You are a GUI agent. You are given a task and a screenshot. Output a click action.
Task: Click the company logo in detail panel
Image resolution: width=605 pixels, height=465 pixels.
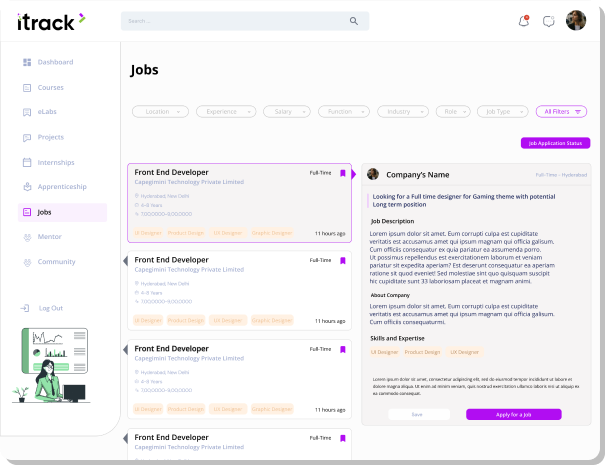[373, 174]
